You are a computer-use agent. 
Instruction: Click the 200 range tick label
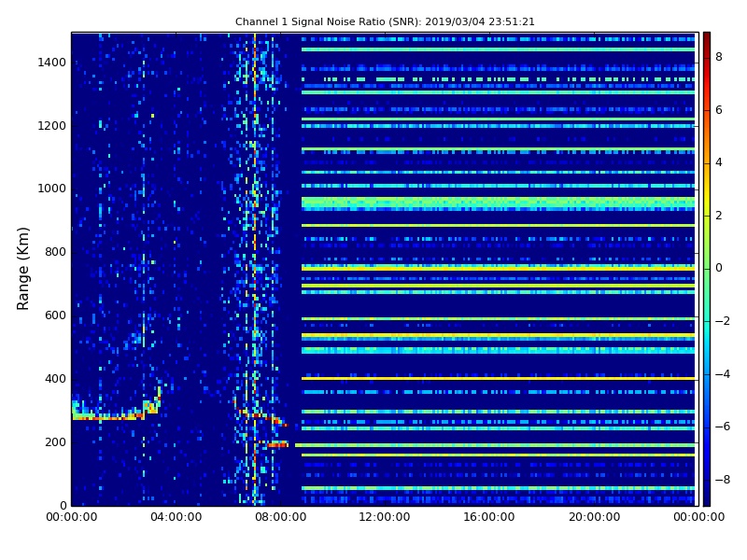click(x=55, y=441)
